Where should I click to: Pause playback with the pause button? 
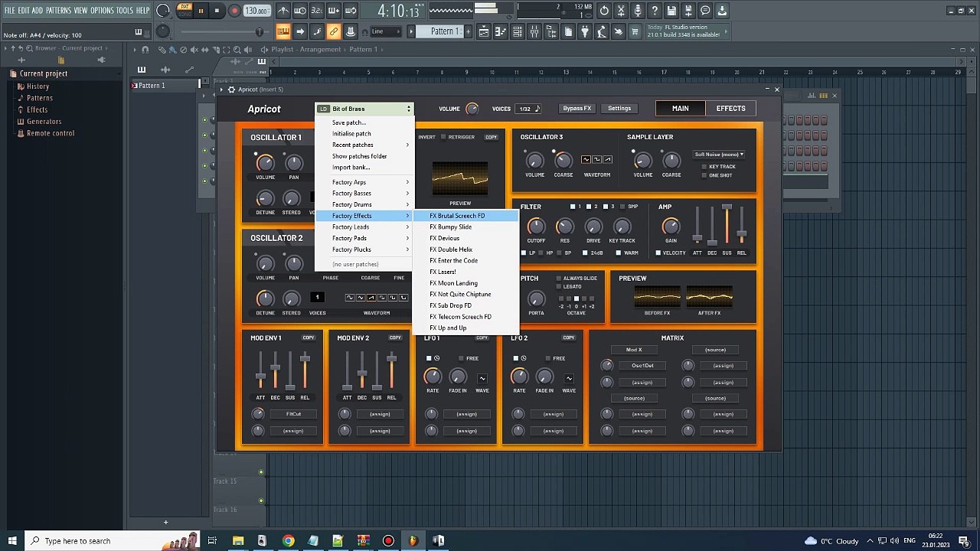coord(201,11)
